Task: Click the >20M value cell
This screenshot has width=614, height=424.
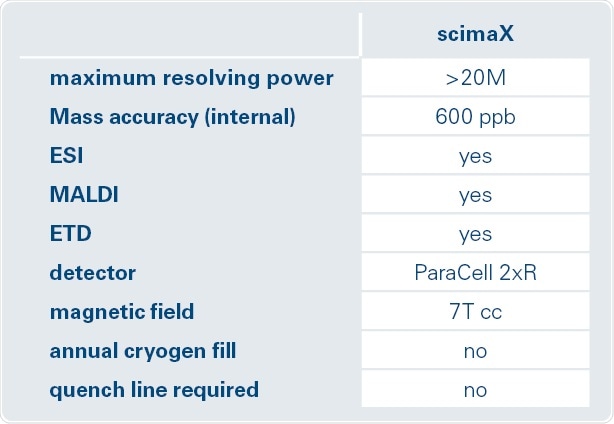Action: click(x=475, y=78)
